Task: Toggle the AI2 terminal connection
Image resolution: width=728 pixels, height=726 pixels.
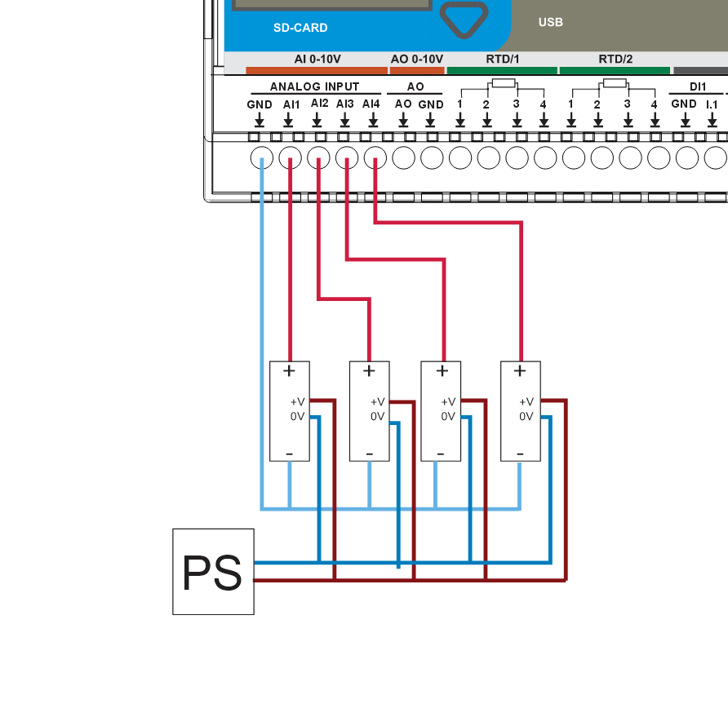Action: [318, 158]
